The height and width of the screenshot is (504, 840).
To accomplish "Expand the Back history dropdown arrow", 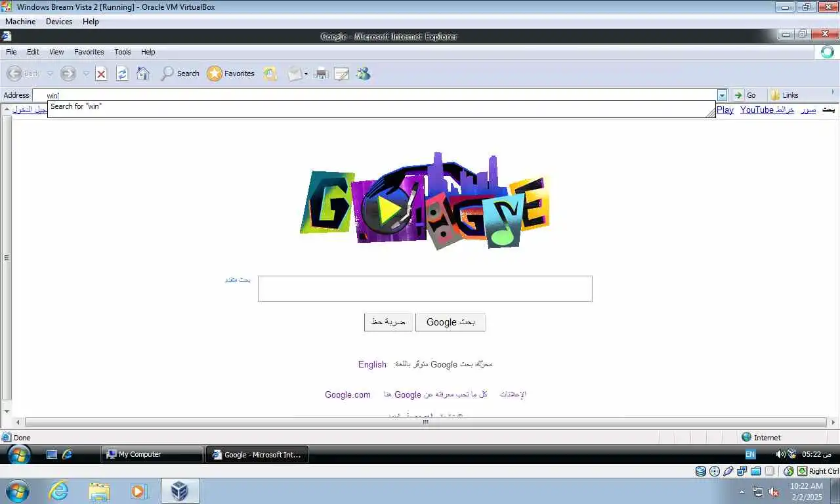I will point(50,73).
